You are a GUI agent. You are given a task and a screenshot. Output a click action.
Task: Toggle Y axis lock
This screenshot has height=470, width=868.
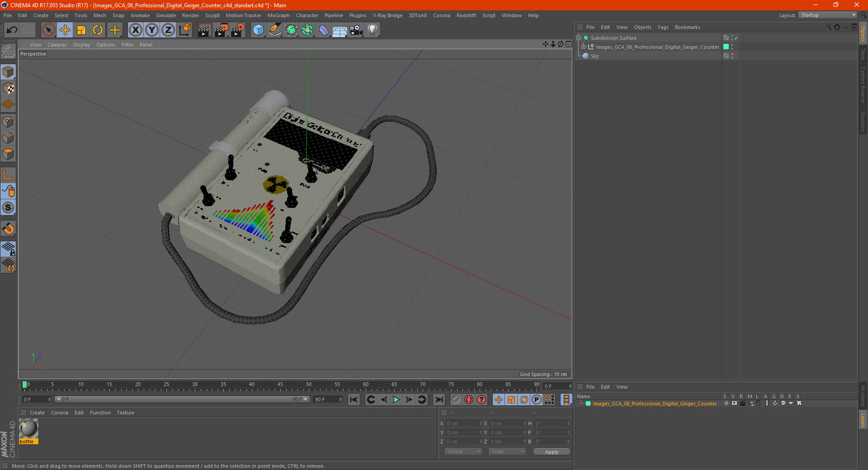[x=152, y=30]
